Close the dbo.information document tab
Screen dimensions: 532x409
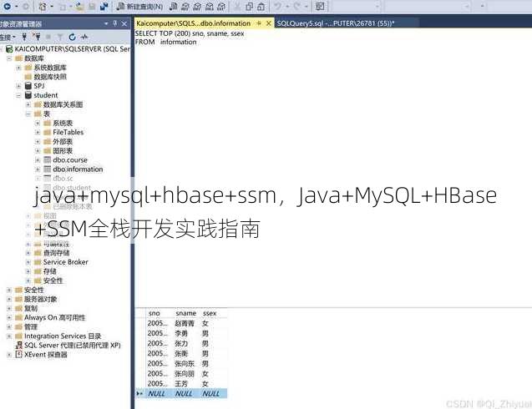pos(269,23)
